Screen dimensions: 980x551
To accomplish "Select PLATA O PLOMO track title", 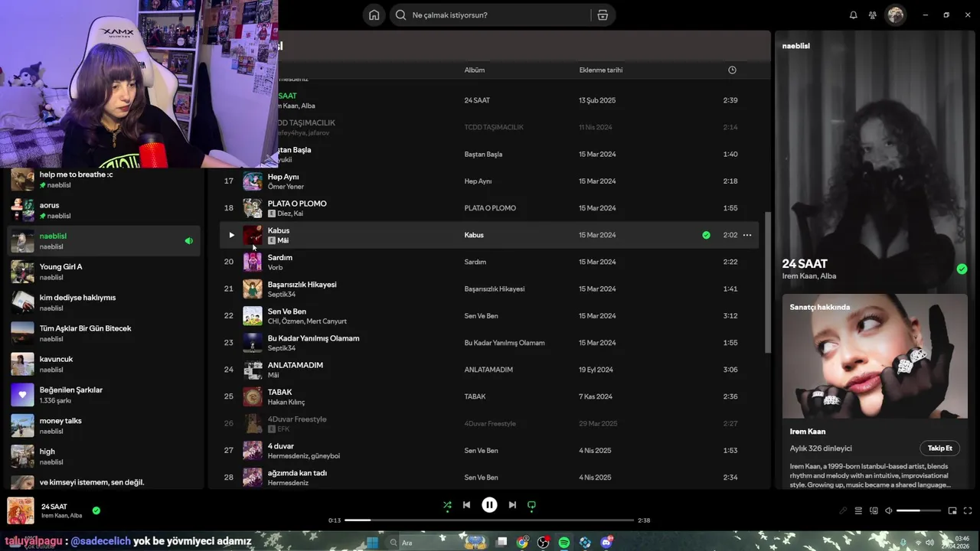I will click(x=297, y=204).
